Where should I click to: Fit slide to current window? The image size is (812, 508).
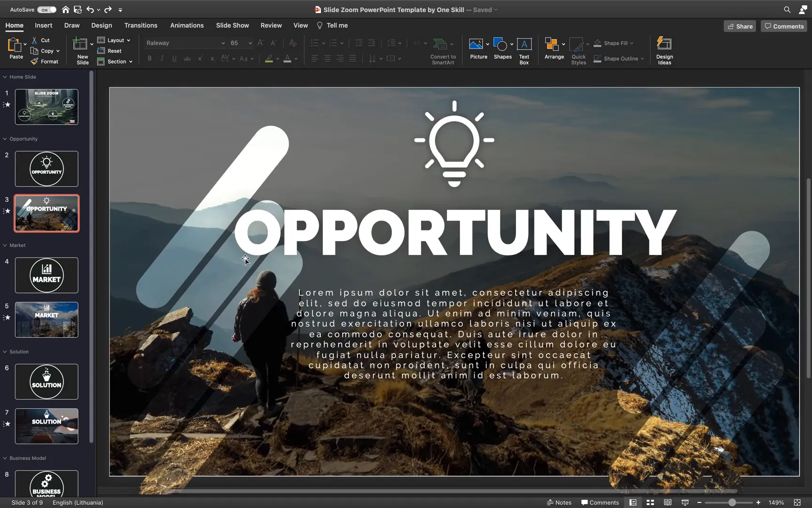pyautogui.click(x=797, y=502)
